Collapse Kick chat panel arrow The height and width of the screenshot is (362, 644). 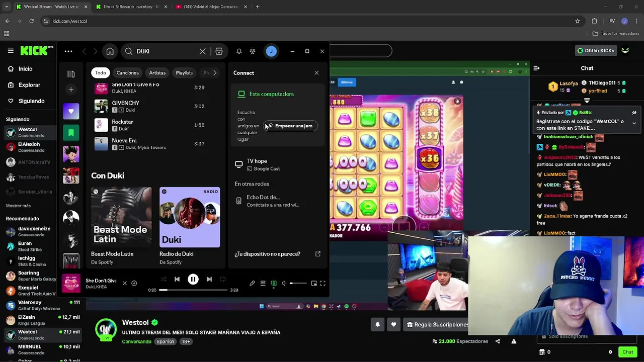click(536, 68)
